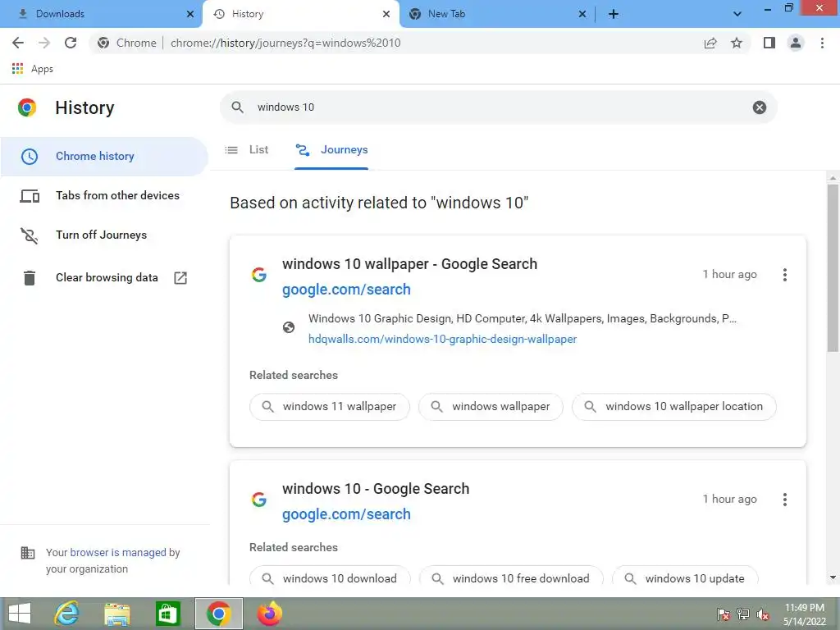Open the hdqwalls.com wallpaper link
The image size is (840, 630).
point(442,339)
